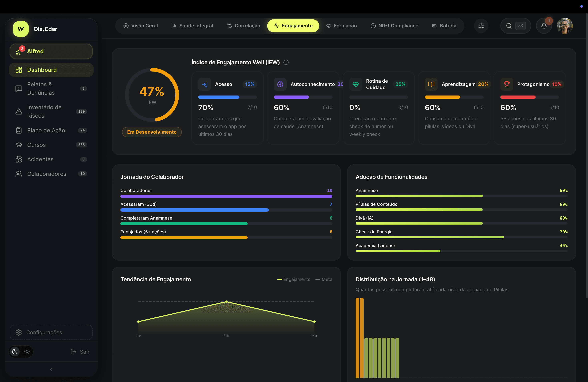Switch to light mode sun toggle
The height and width of the screenshot is (382, 588).
click(27, 351)
